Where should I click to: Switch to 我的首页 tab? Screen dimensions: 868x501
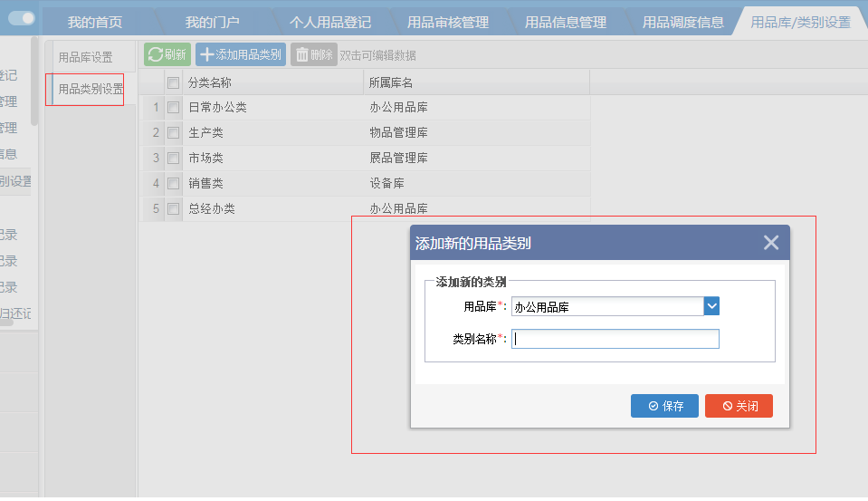click(94, 23)
